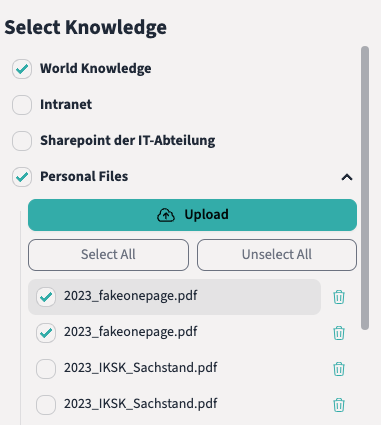Uncheck the highlighted fakeonepage.pdf checkbox
Viewport: 381px width, 425px height.
[x=46, y=297]
